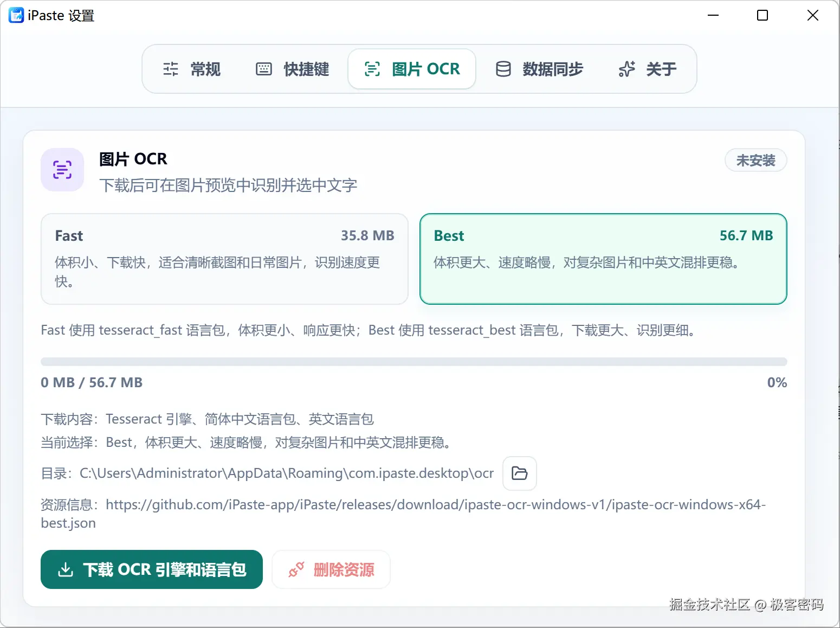Image resolution: width=840 pixels, height=628 pixels.
Task: Click the 下载后可在图片预览中识别并选中文字 subtitle
Action: [228, 185]
